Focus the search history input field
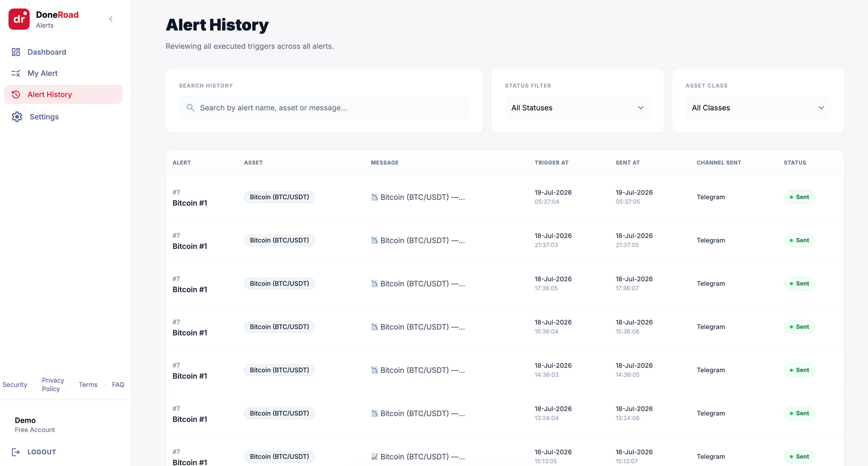Image resolution: width=868 pixels, height=466 pixels. pyautogui.click(x=324, y=107)
